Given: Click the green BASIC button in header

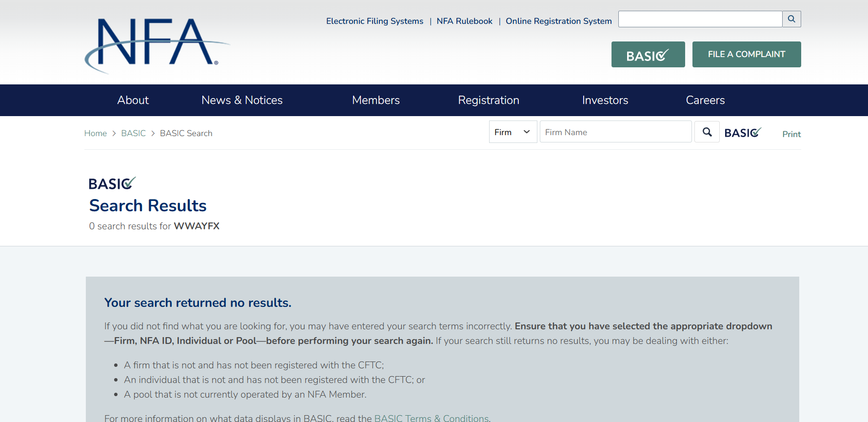Looking at the screenshot, I should [648, 54].
